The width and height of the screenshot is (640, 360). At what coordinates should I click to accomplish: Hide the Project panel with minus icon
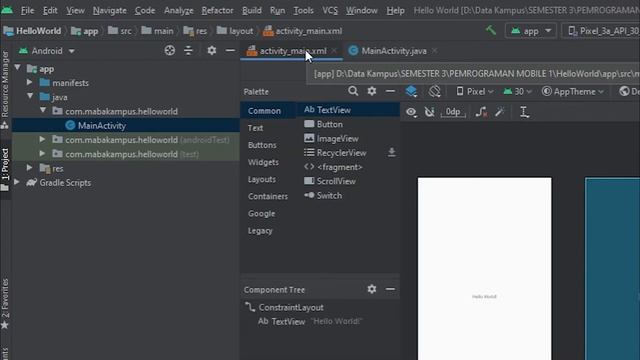click(x=230, y=51)
